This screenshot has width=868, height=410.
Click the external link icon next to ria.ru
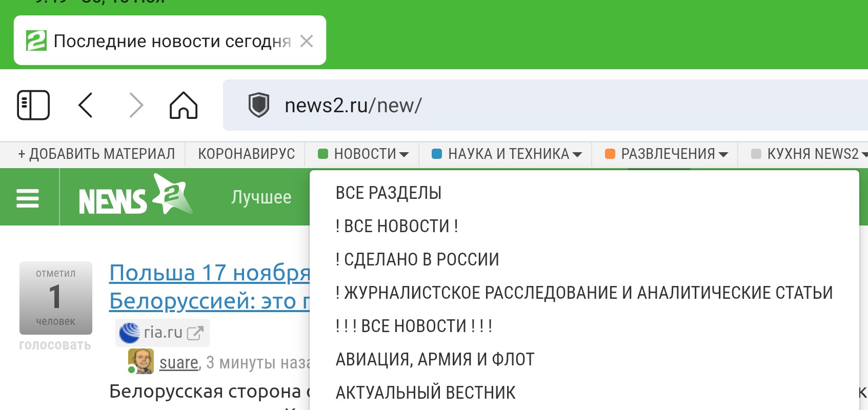coord(195,333)
